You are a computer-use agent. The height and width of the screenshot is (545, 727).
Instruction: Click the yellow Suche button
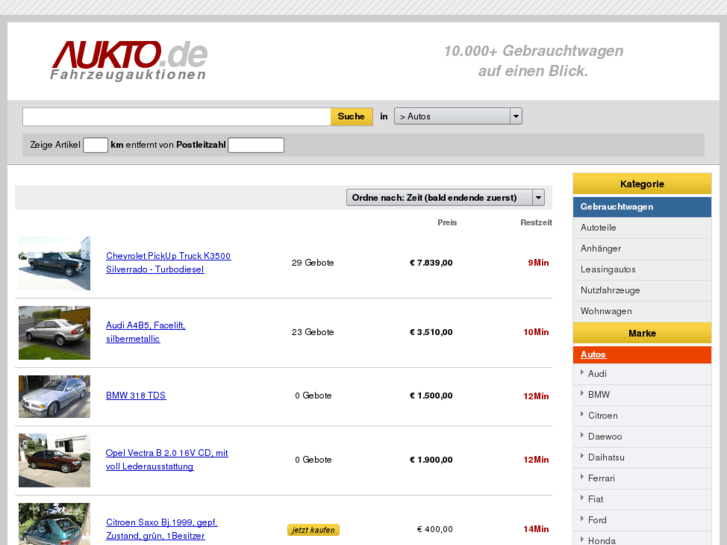coord(351,116)
